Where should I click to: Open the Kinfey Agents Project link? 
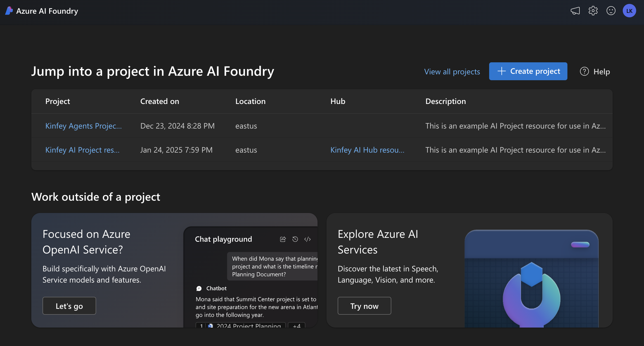(84, 126)
